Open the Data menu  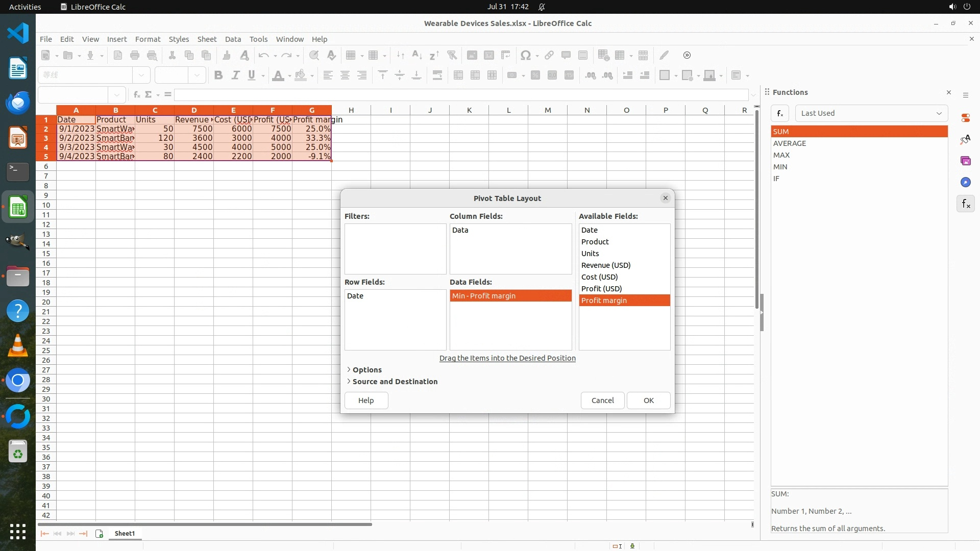click(233, 39)
